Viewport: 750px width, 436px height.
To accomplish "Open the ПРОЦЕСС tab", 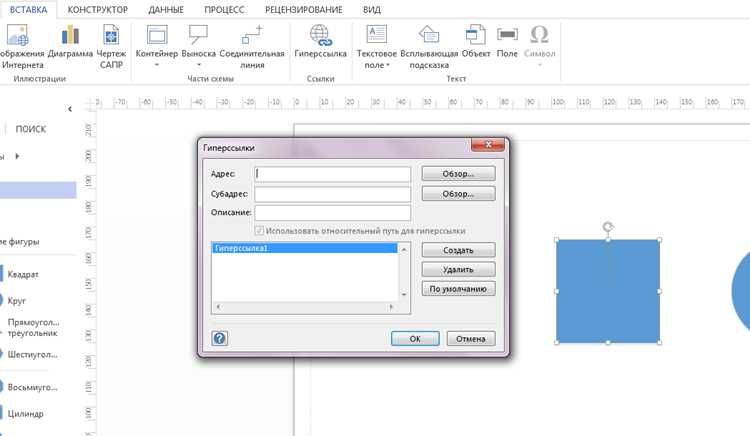I will point(224,10).
